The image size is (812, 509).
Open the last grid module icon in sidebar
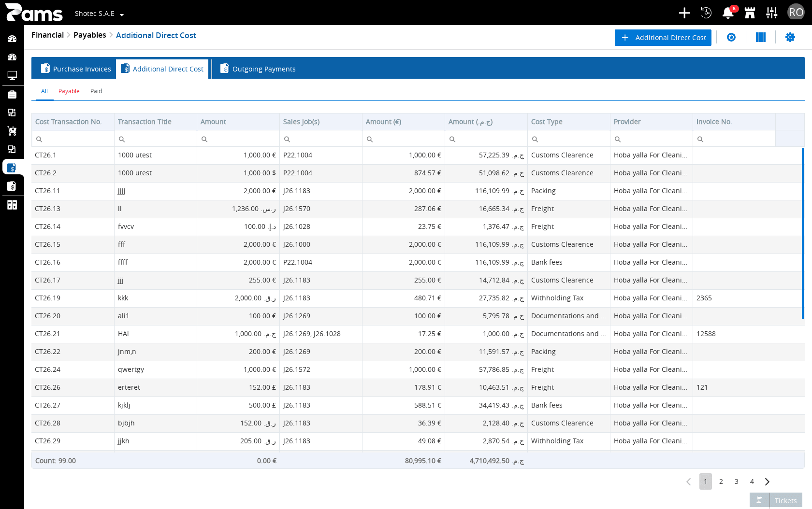(12, 205)
